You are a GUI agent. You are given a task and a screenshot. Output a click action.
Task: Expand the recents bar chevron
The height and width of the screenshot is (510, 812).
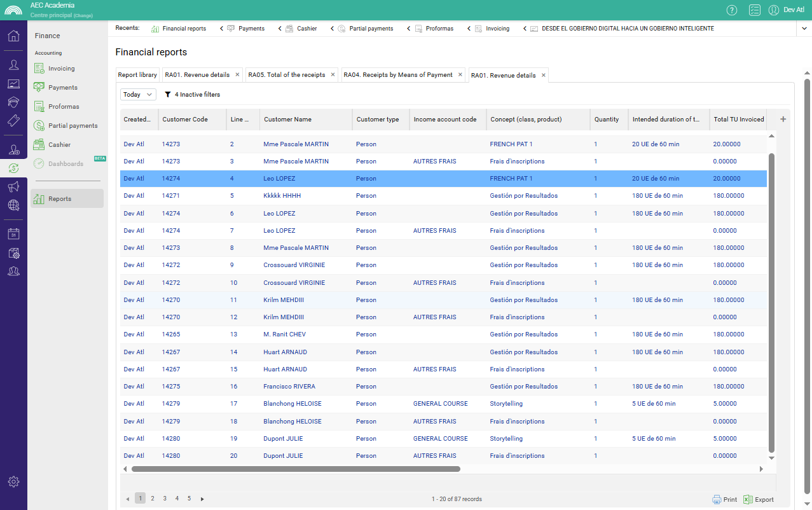tap(803, 29)
